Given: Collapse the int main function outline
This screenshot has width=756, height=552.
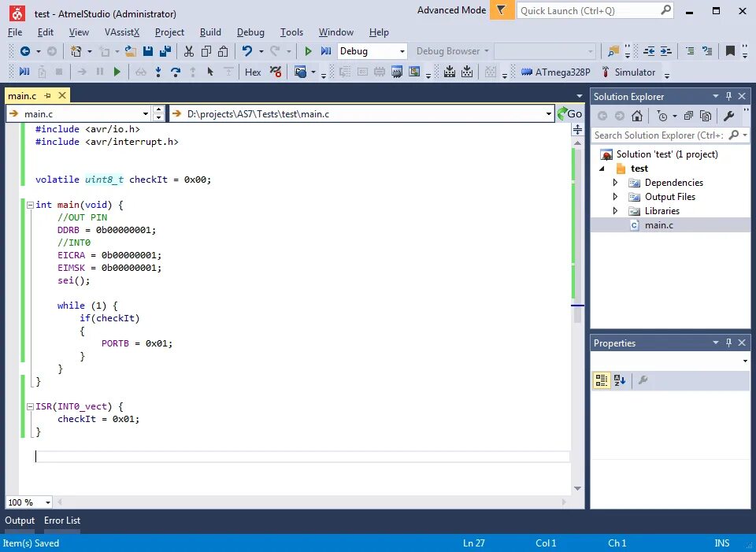Looking at the screenshot, I should (x=30, y=205).
